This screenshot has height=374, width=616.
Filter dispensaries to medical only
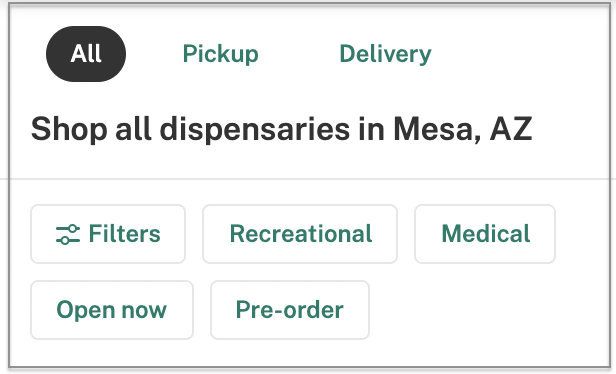pos(485,234)
